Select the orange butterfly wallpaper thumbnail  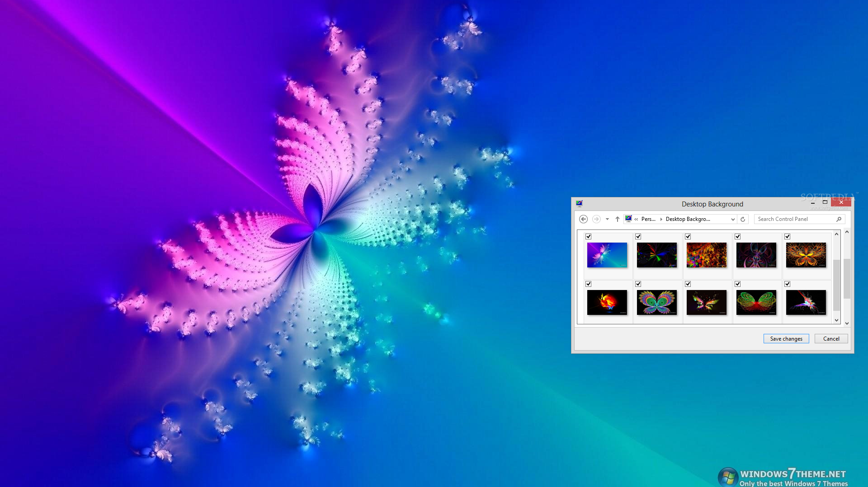806,255
